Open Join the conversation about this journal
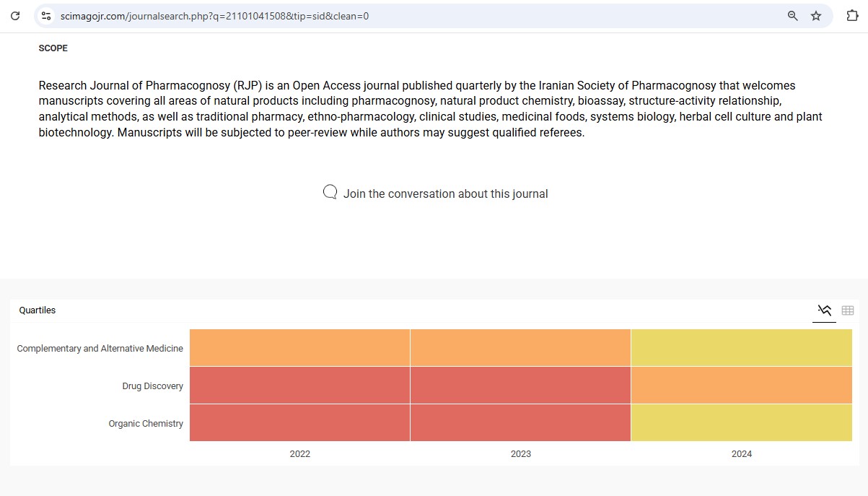This screenshot has width=868, height=496. point(445,193)
